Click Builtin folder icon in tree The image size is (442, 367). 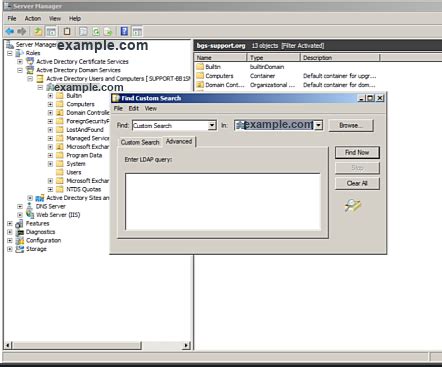tap(60, 96)
